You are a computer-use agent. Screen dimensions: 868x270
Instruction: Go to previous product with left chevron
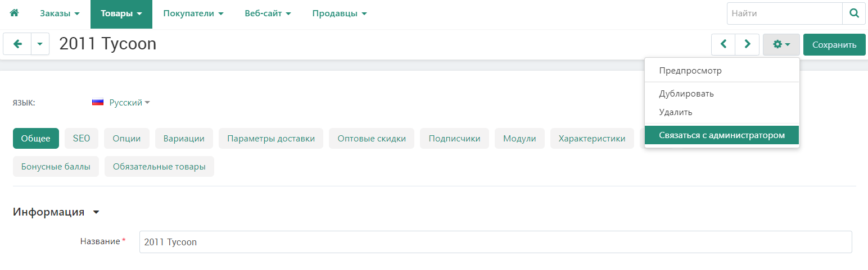(724, 44)
